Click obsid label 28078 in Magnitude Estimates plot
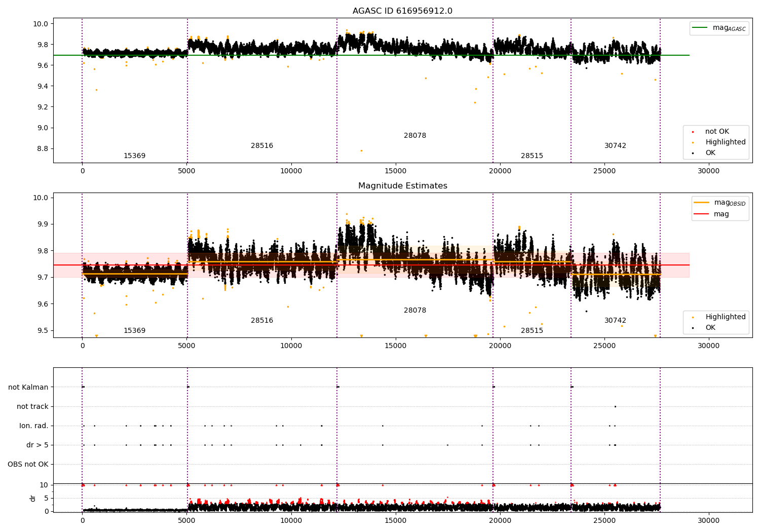 coord(415,311)
